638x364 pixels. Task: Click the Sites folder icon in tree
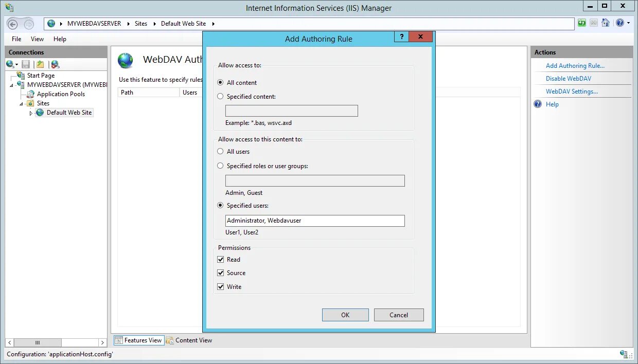31,103
